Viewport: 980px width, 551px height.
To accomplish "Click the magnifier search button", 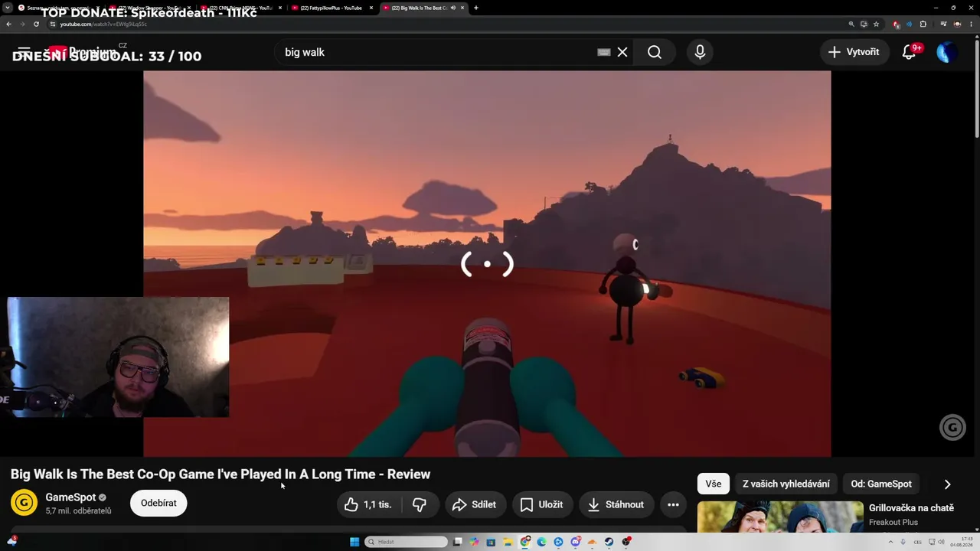I will tap(655, 52).
